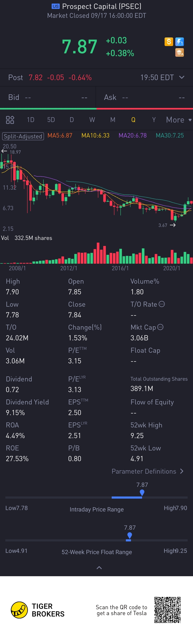Tap the Tesla share QR code

[x=167, y=610]
